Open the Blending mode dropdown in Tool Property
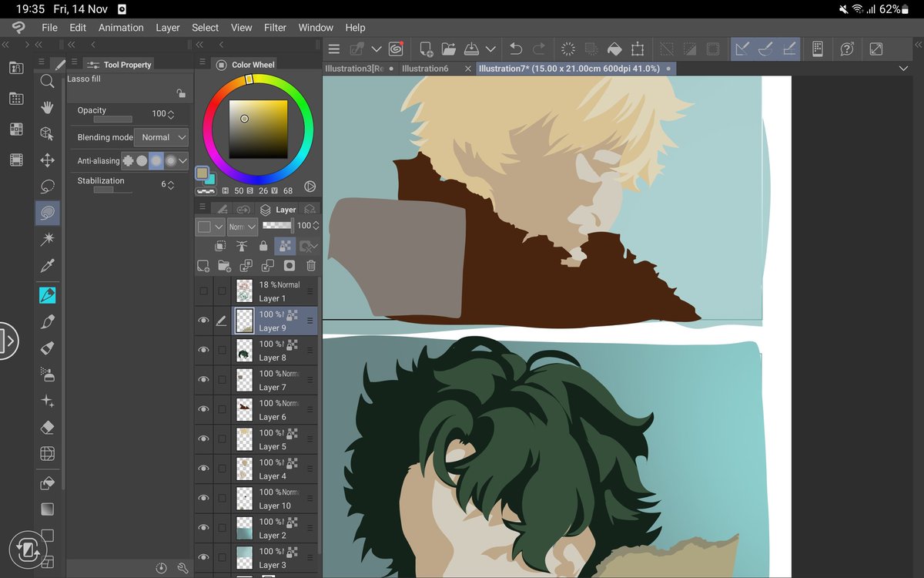 (161, 137)
